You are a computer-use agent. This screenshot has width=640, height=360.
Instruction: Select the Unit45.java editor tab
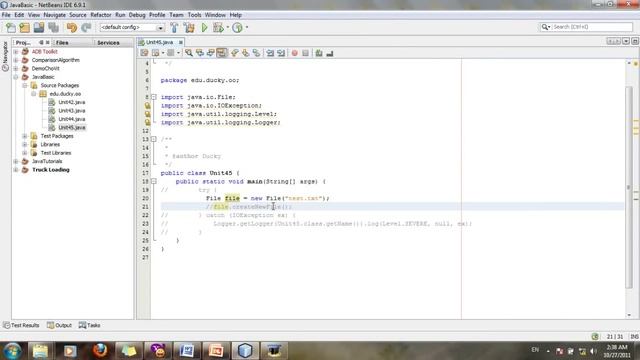pyautogui.click(x=159, y=42)
